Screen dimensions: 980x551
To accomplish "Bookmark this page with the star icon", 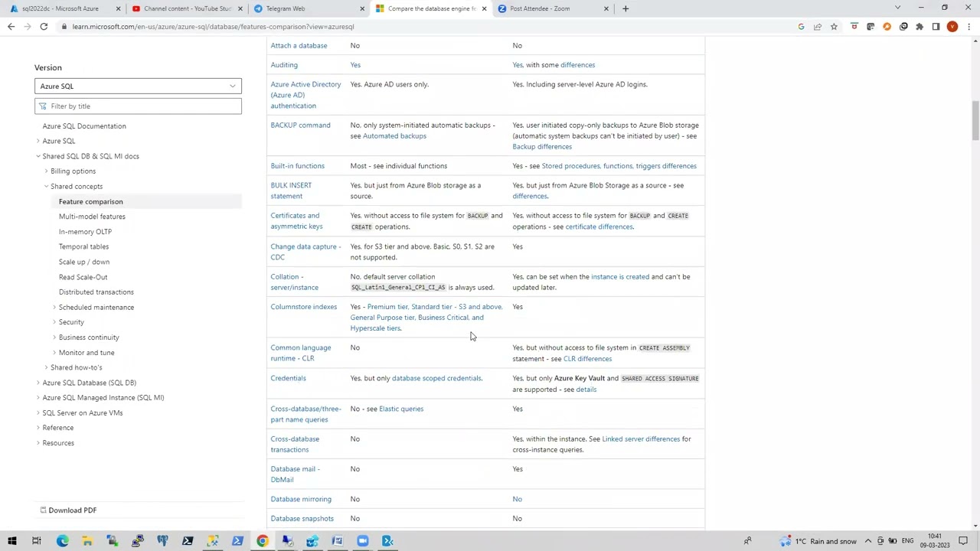I will pyautogui.click(x=834, y=27).
